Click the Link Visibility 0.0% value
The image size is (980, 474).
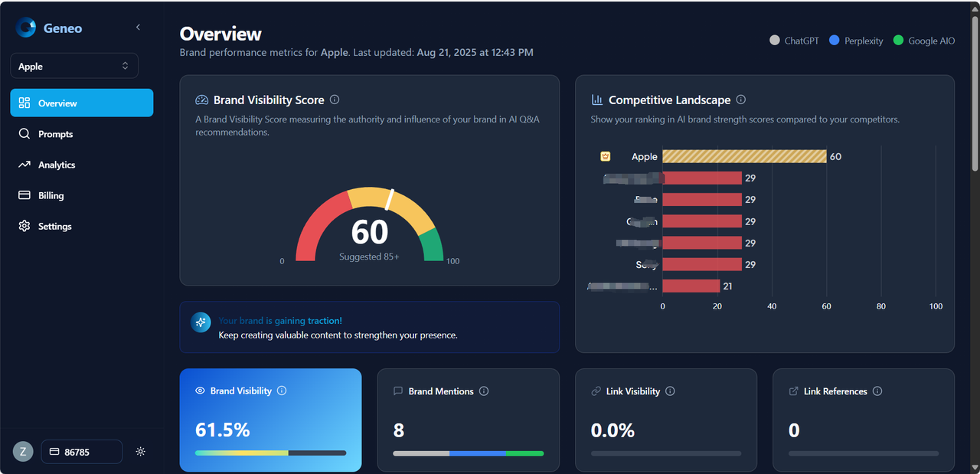pyautogui.click(x=612, y=430)
